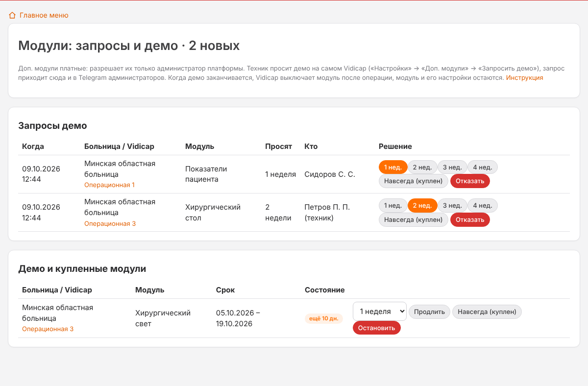588x386 pixels.
Task: Approve 1 нед. demo for Показатели пациента
Action: [x=393, y=167]
